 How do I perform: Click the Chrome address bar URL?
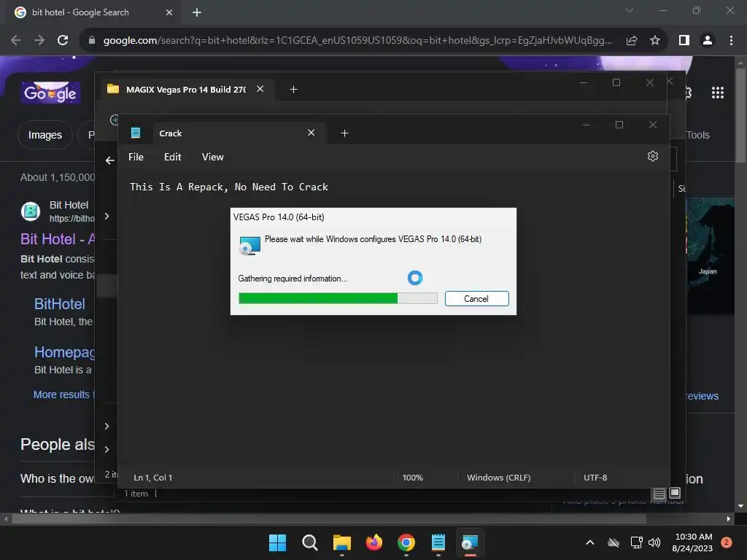click(x=357, y=41)
